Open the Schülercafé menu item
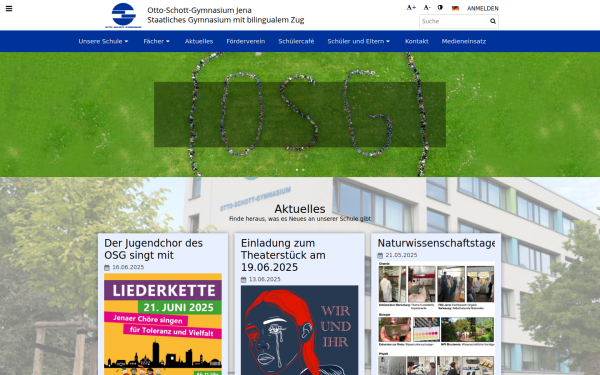600x375 pixels. tap(296, 41)
